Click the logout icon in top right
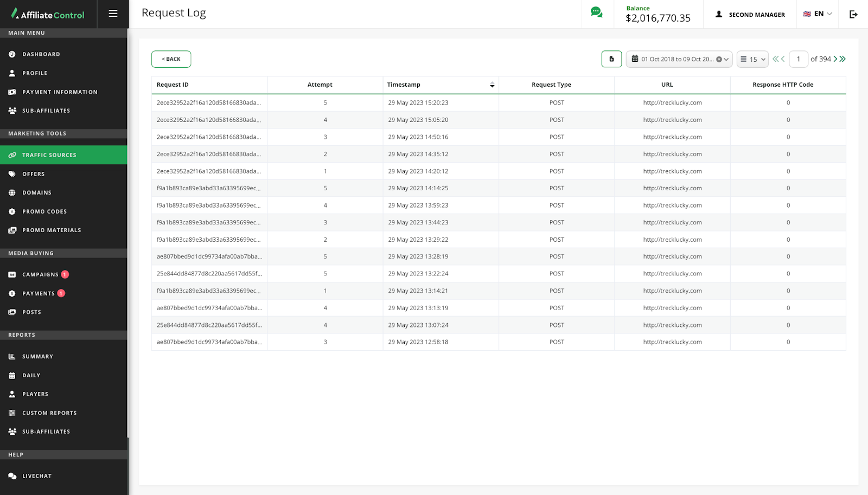This screenshot has height=495, width=868. click(x=853, y=14)
